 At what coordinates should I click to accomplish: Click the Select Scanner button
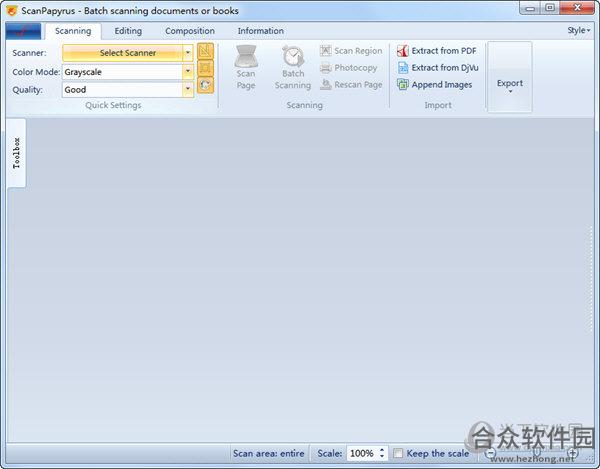122,53
